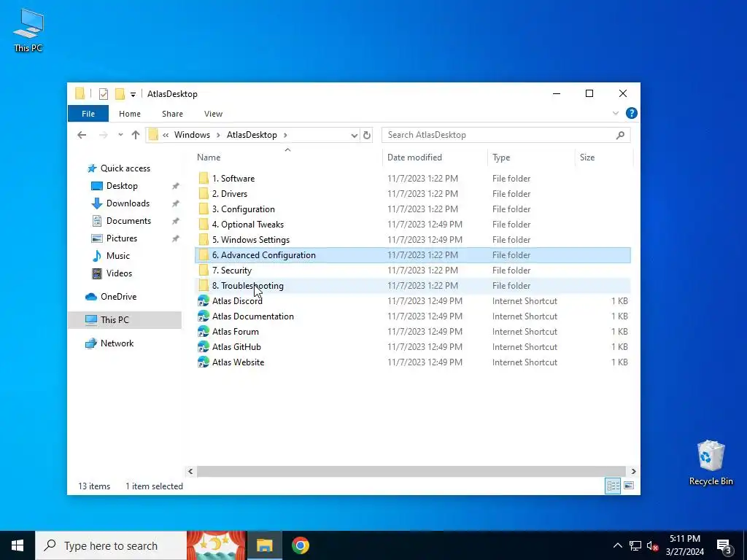Viewport: 747px width, 560px height.
Task: Select Desktop in the navigation pane
Action: point(122,186)
